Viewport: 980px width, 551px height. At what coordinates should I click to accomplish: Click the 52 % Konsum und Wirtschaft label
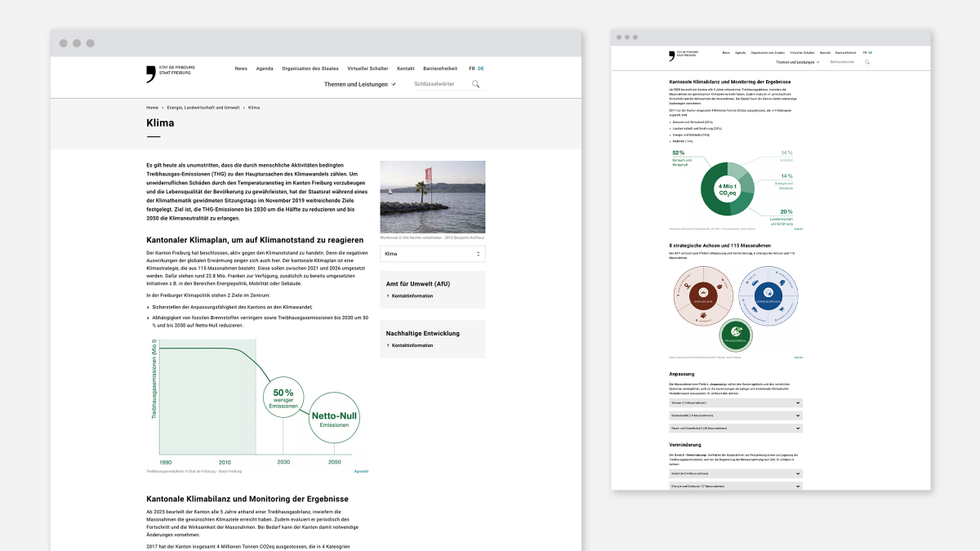pos(683,158)
